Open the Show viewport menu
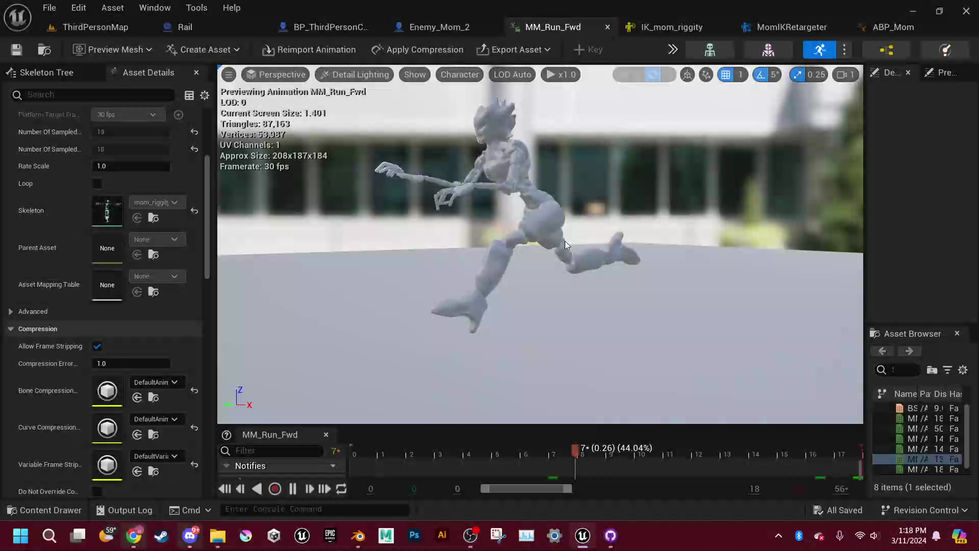Screen dimensions: 979x551 [x=415, y=74]
